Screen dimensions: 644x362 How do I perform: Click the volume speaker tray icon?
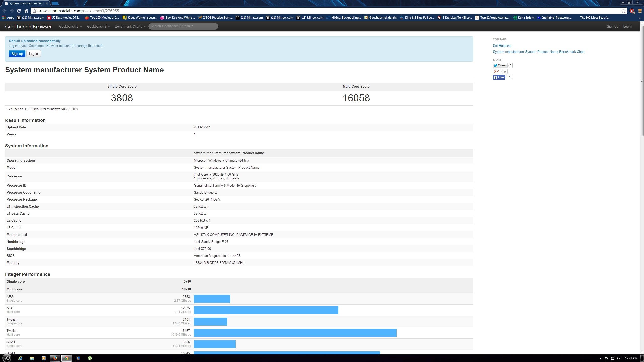(619, 358)
